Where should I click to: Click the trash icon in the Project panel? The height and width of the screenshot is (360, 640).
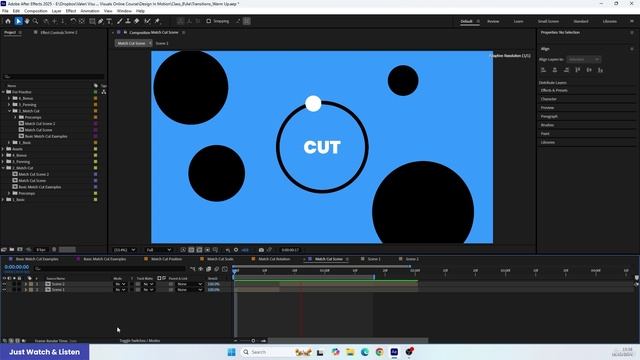54,249
